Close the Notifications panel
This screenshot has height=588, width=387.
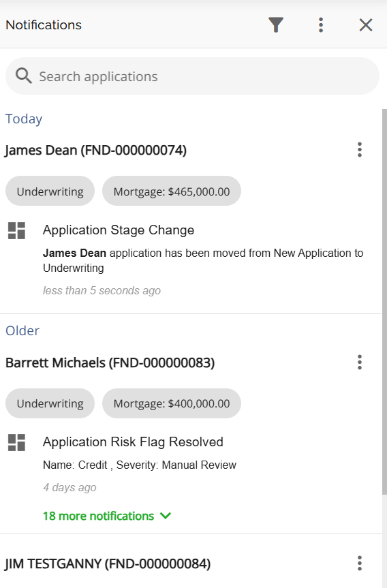[x=366, y=25]
